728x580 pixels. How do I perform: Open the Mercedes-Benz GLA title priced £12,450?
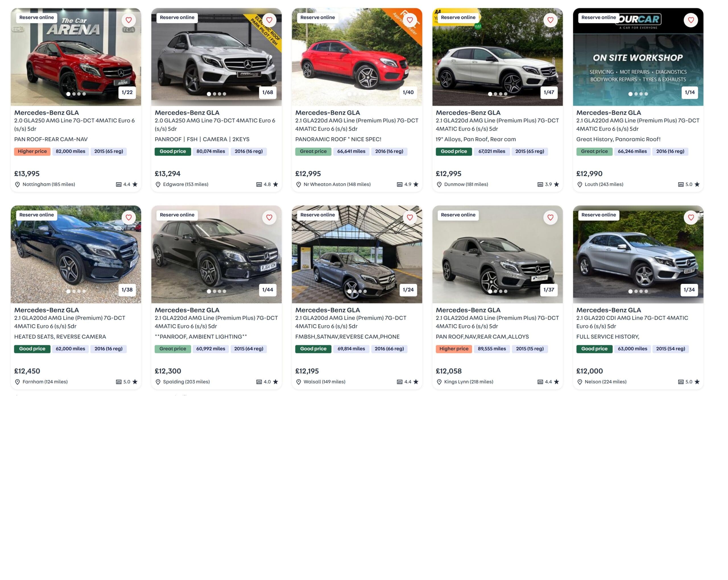tap(46, 310)
